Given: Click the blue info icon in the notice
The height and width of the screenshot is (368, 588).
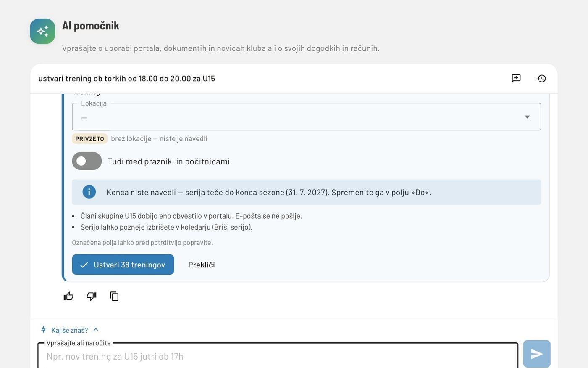Looking at the screenshot, I should [89, 192].
